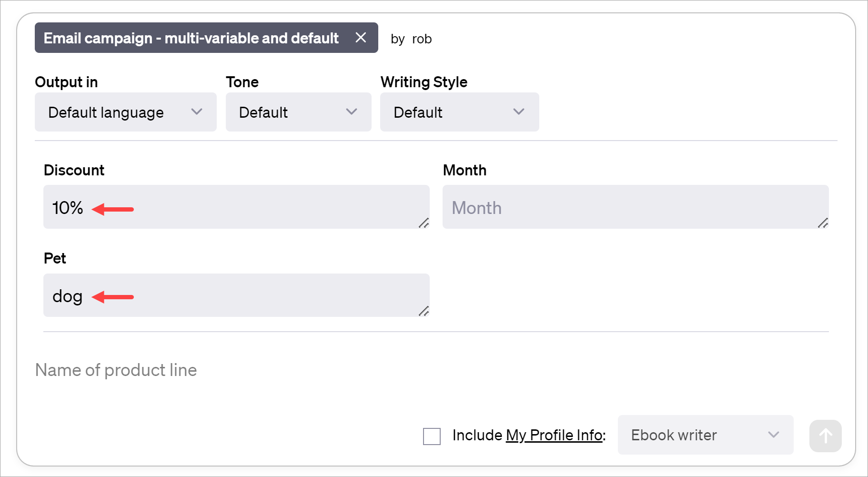Enable the Include My Profile Info checkbox
The height and width of the screenshot is (477, 868).
point(431,436)
